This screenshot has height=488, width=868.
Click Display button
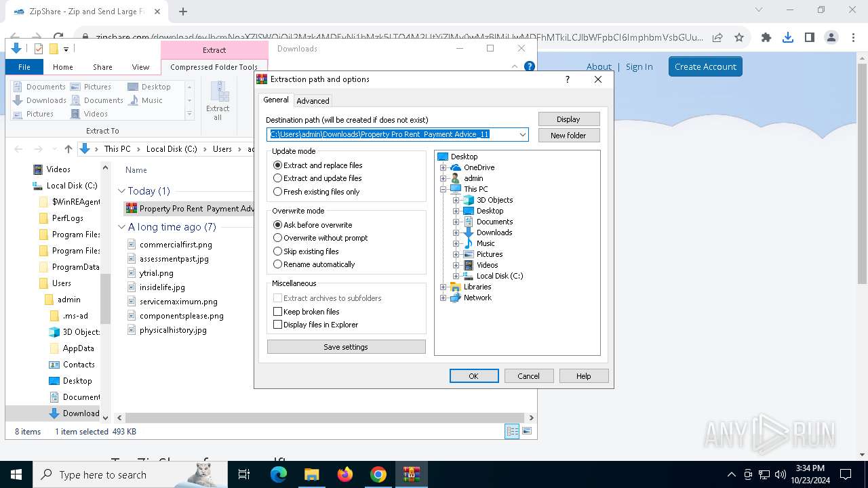pyautogui.click(x=568, y=119)
